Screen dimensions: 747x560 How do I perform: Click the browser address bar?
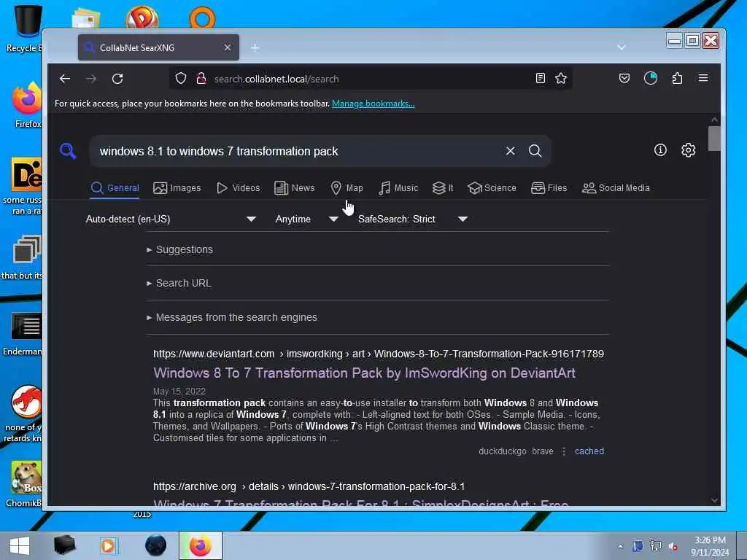tap(371, 79)
